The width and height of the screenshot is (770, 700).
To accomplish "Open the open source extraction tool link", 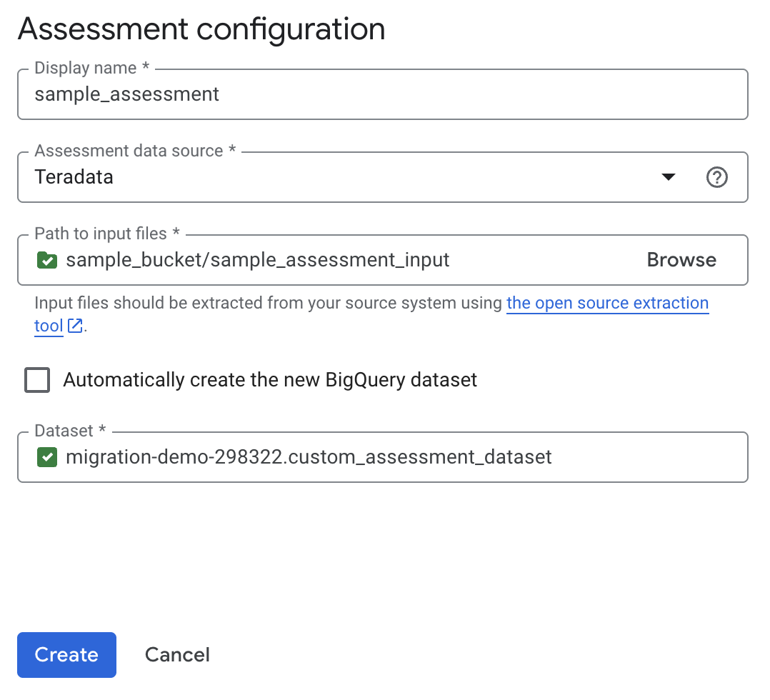I will coord(607,303).
